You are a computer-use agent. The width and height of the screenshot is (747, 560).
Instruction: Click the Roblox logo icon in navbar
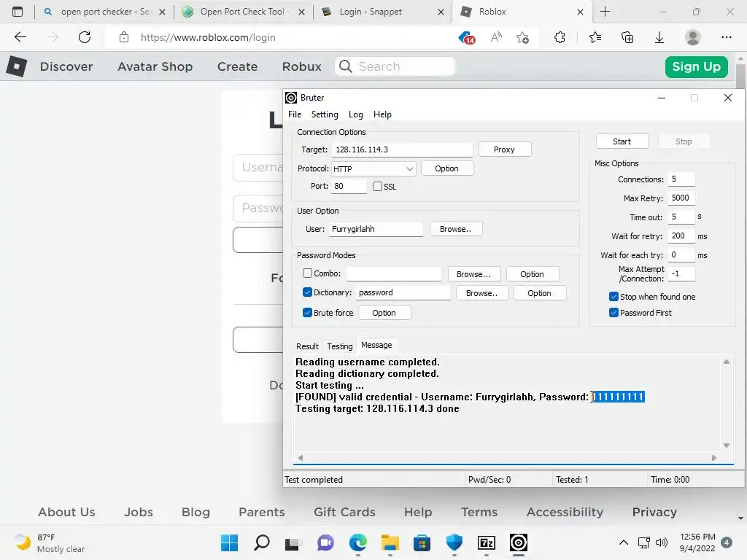click(x=16, y=66)
